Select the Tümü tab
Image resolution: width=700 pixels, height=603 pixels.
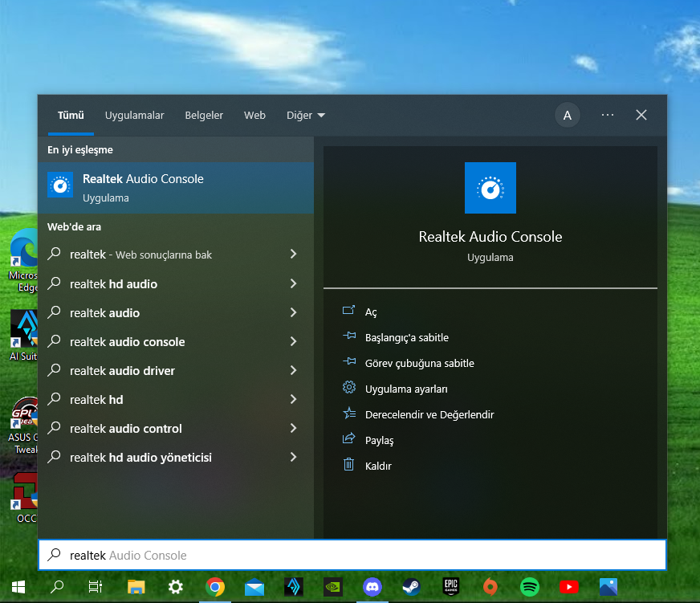click(71, 116)
